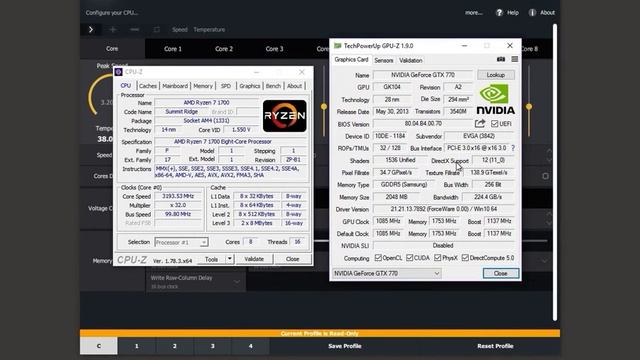
Task: Toggle the small checkbox on Cores row
Action: (x=545, y=176)
